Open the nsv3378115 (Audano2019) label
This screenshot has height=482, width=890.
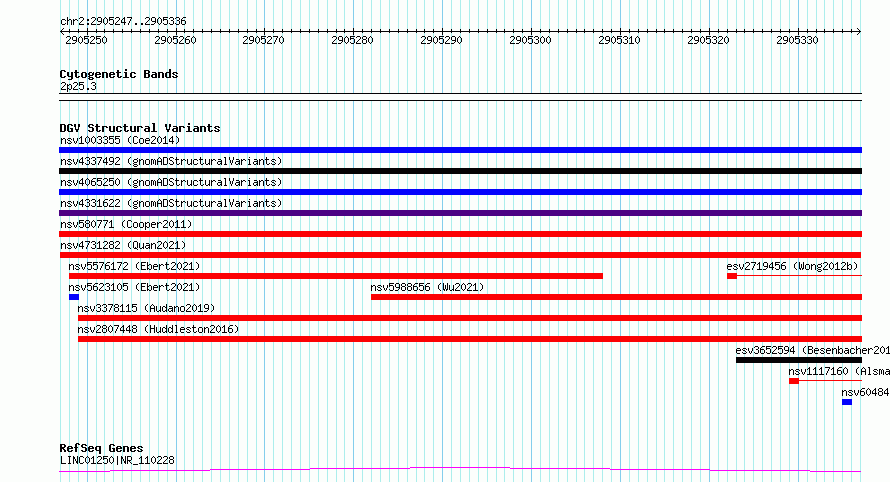point(146,308)
